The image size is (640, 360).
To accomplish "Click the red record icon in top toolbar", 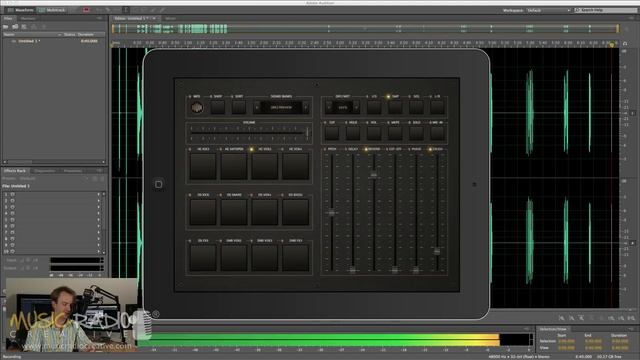I will 86,10.
